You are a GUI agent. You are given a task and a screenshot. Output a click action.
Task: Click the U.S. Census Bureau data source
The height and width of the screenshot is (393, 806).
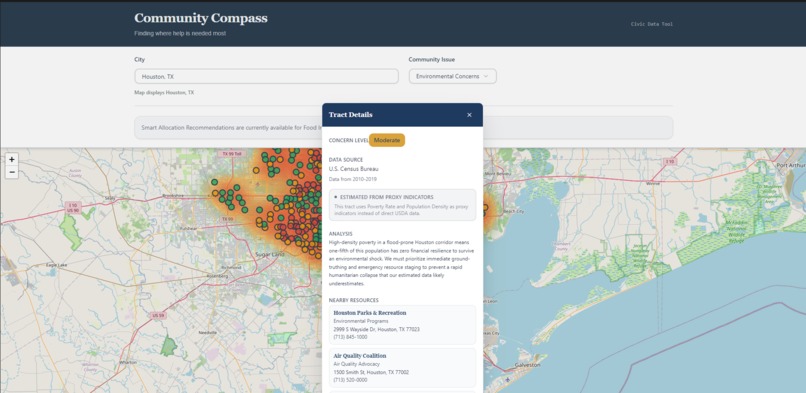[354, 169]
